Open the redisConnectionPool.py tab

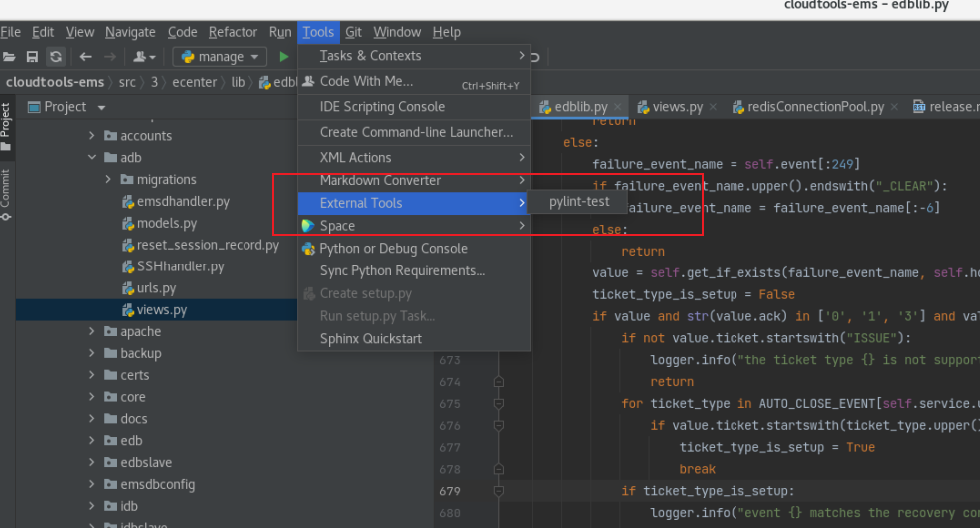click(x=815, y=107)
